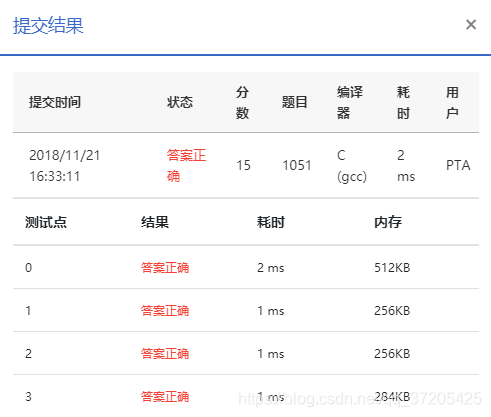491x417 pixels.
Task: Select the submission time 2018/11/21 16:33:11
Action: (x=64, y=166)
